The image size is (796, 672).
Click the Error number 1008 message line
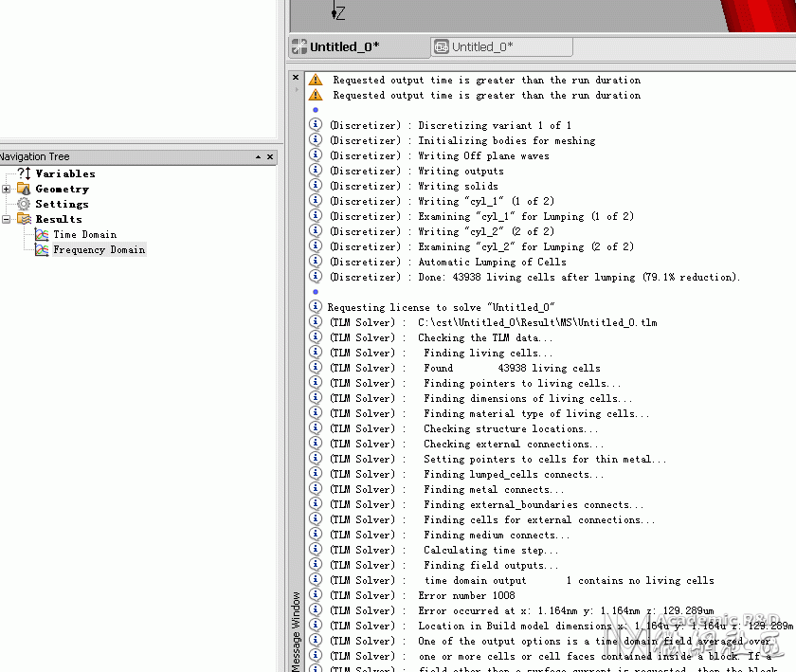point(466,595)
